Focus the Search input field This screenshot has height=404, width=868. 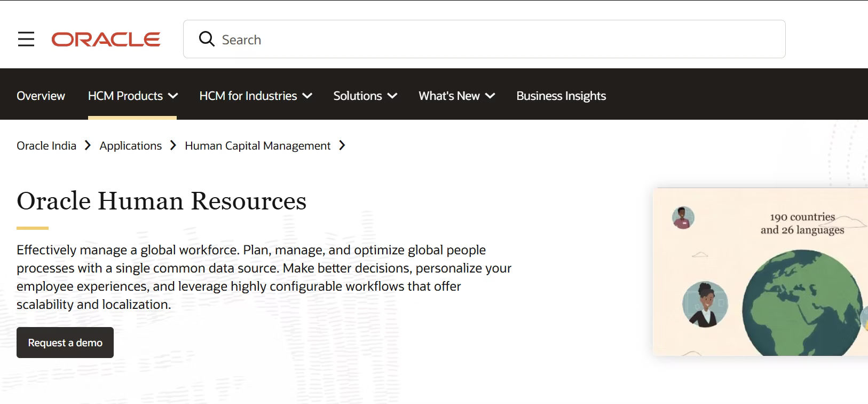pos(484,39)
